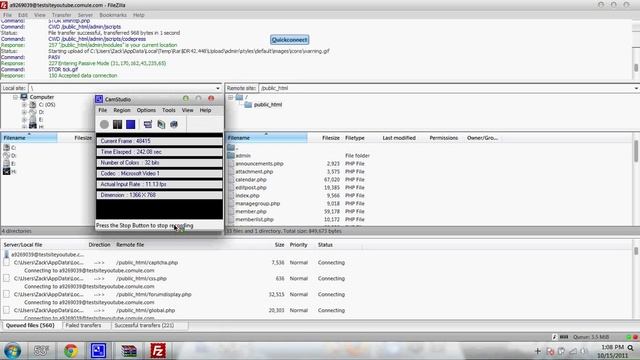Image resolution: width=640 pixels, height=360 pixels.
Task: Click the CamStudio Pause button
Action: click(118, 124)
